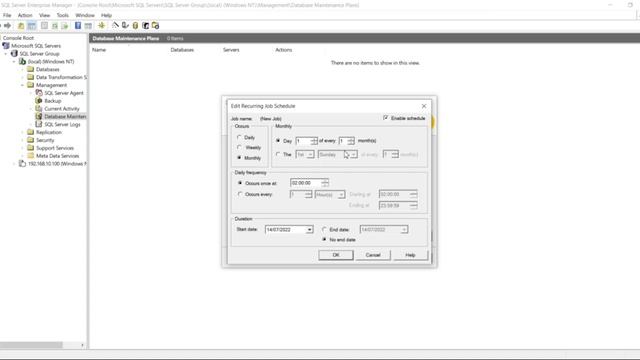Open the View menu
This screenshot has width=640, height=360.
coord(44,15)
